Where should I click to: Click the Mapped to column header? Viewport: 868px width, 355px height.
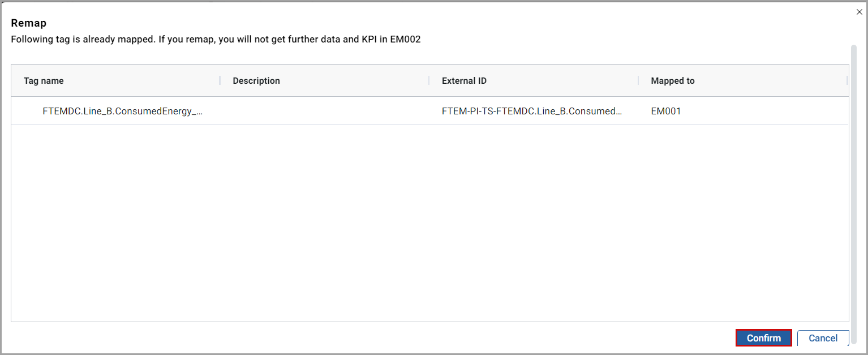click(673, 81)
